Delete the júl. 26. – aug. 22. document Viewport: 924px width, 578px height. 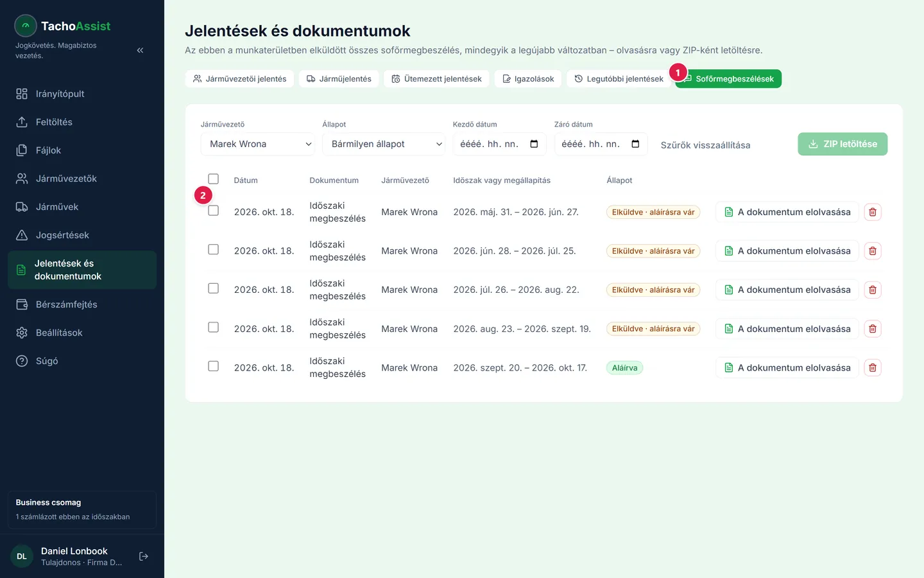point(873,290)
